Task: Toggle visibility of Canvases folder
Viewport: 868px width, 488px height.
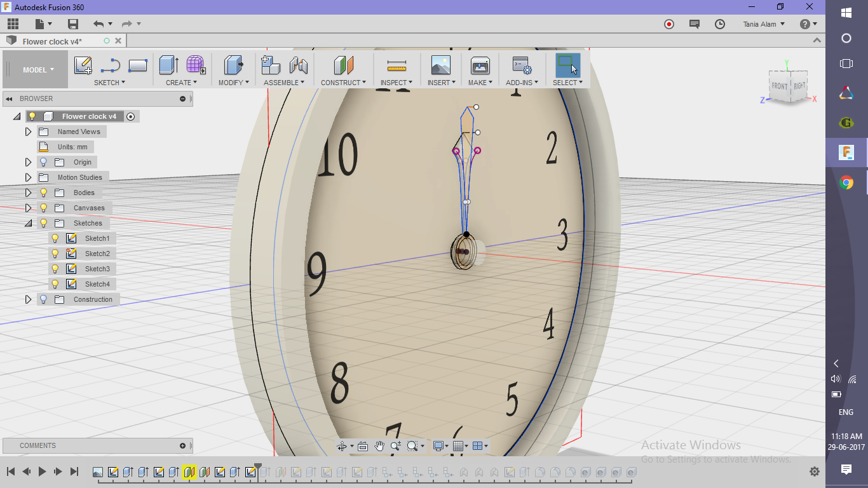Action: 44,208
